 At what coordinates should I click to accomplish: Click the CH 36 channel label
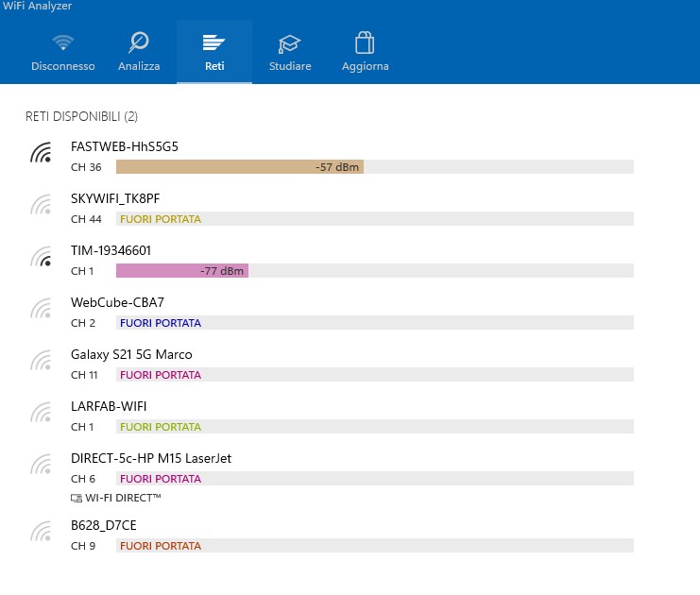[86, 167]
